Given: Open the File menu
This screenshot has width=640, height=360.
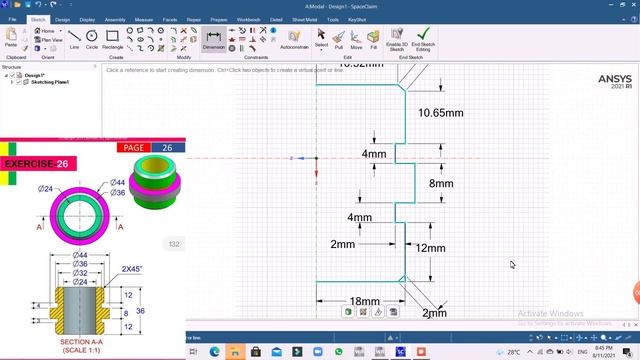Looking at the screenshot, I should [12, 20].
